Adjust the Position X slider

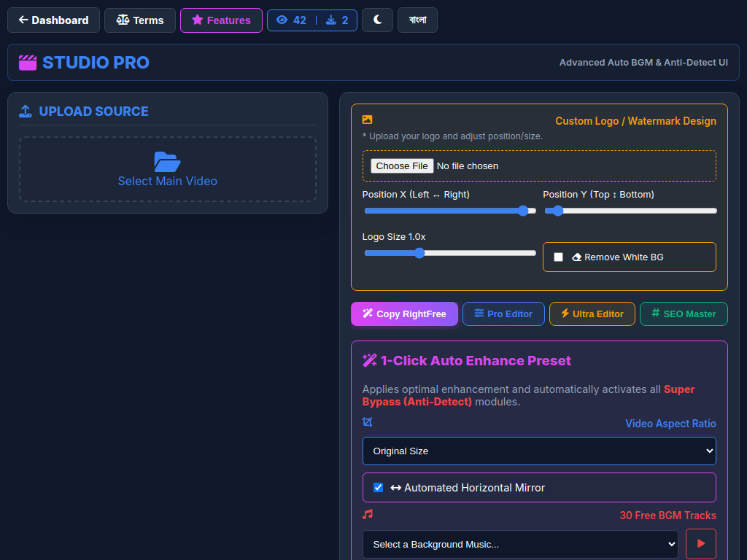450,211
